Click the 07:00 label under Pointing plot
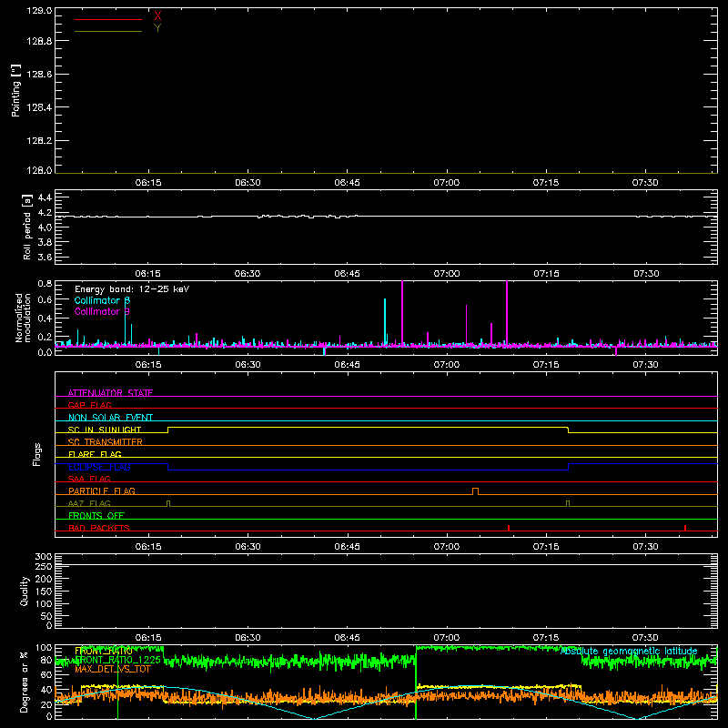The image size is (728, 728). [x=447, y=183]
